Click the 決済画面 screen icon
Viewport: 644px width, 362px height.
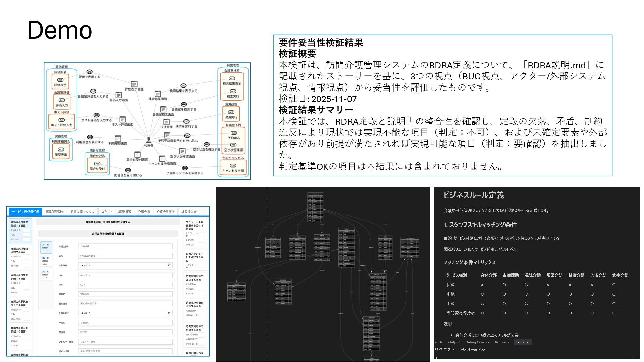166,122
